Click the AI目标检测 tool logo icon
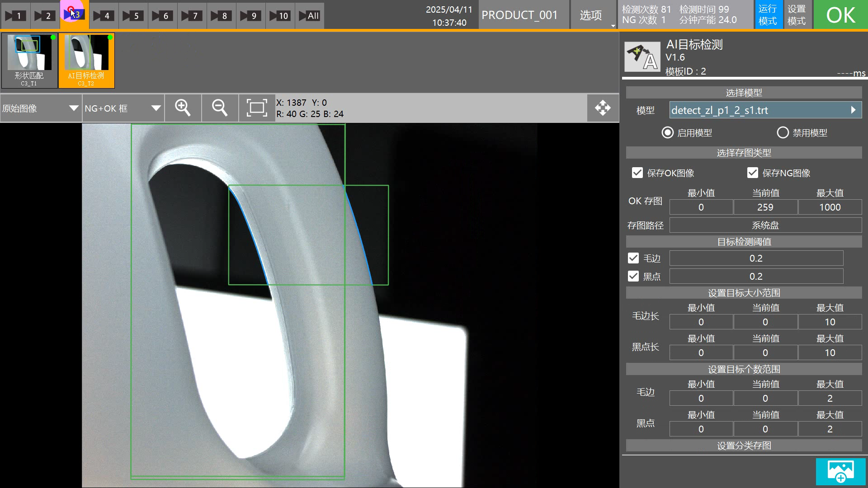This screenshot has width=868, height=488. click(x=642, y=57)
